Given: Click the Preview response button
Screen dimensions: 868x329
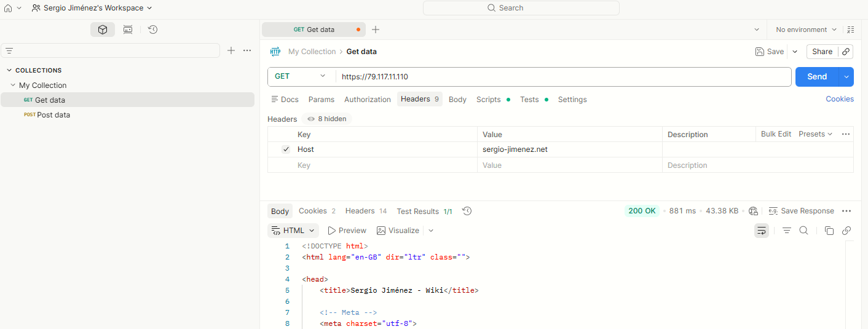Looking at the screenshot, I should [347, 231].
